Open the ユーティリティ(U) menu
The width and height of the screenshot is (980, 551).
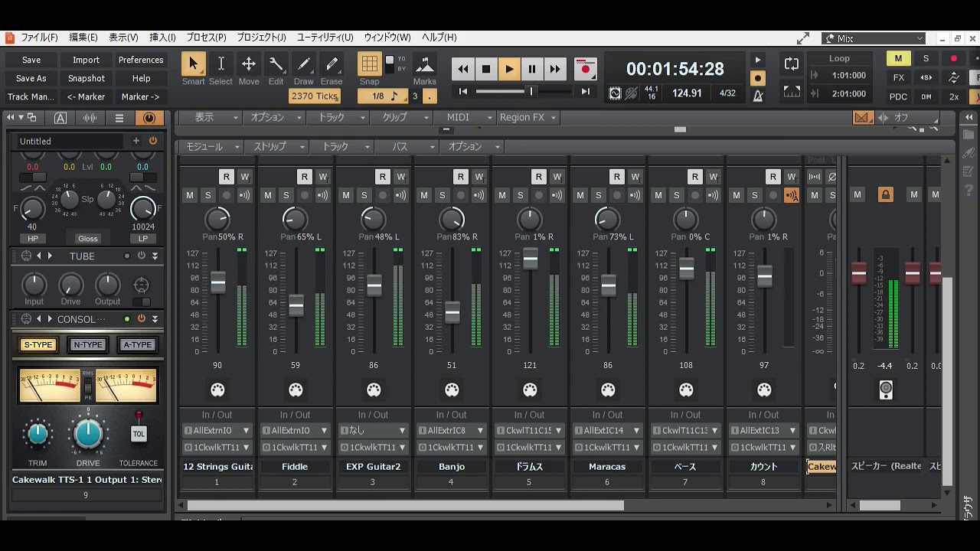click(325, 37)
